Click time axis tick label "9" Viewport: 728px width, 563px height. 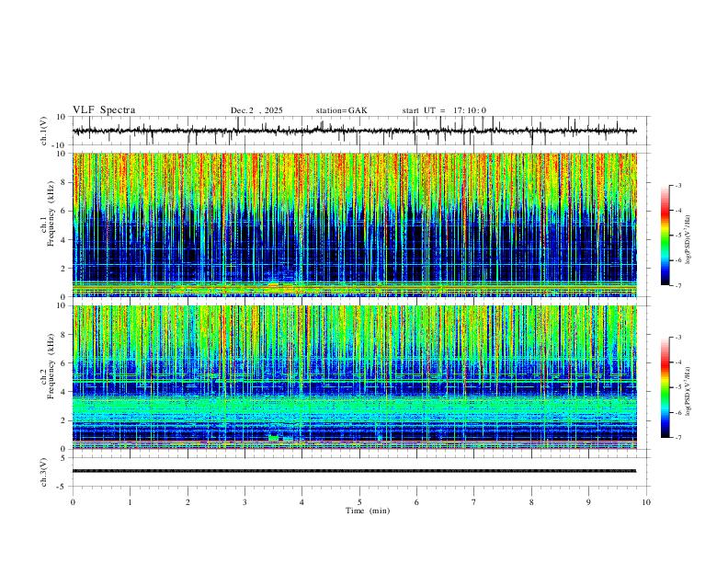coord(588,502)
